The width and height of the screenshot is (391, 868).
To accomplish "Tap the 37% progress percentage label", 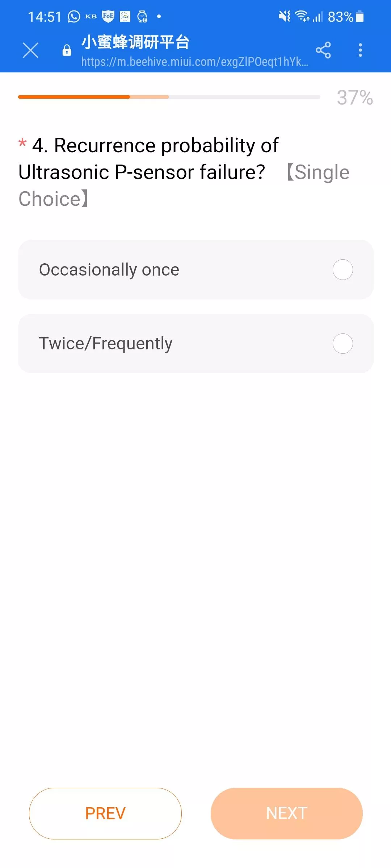I will (355, 98).
